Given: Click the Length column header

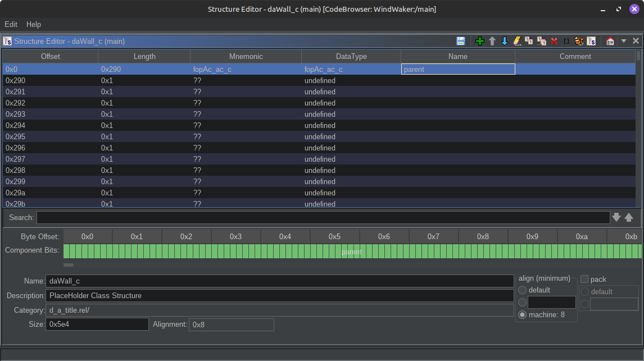Looking at the screenshot, I should tap(144, 56).
